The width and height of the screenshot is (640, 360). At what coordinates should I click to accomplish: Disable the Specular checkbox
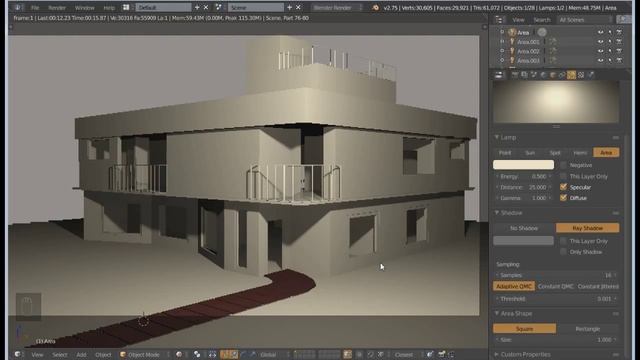(x=563, y=187)
